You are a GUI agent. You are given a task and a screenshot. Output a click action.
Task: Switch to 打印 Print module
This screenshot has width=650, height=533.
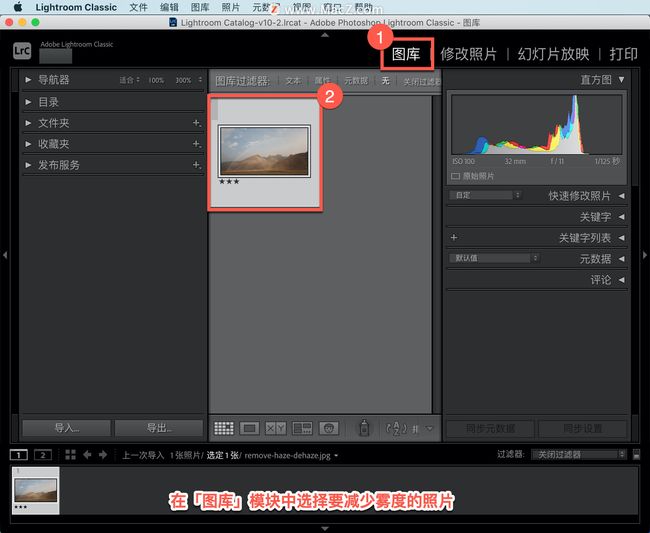[623, 54]
